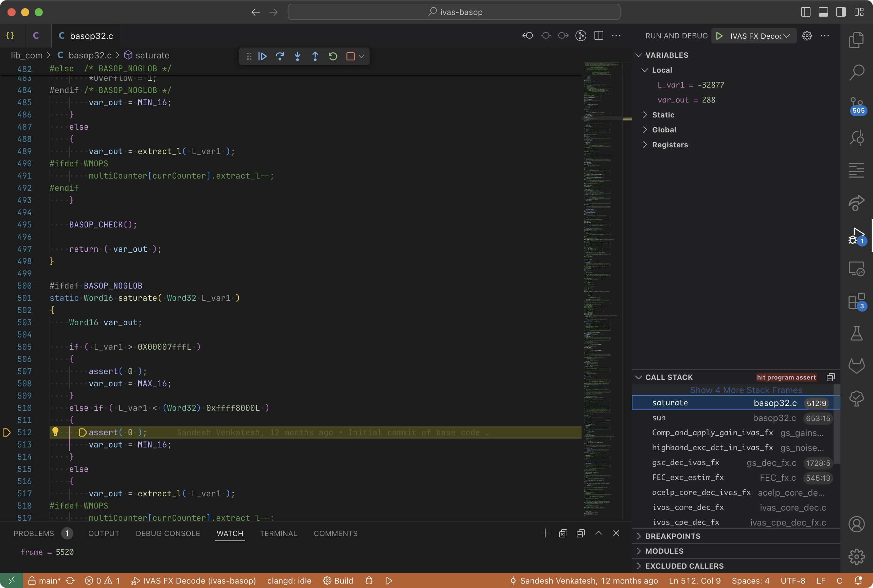Switch to TERMINAL panel tab

(x=278, y=533)
